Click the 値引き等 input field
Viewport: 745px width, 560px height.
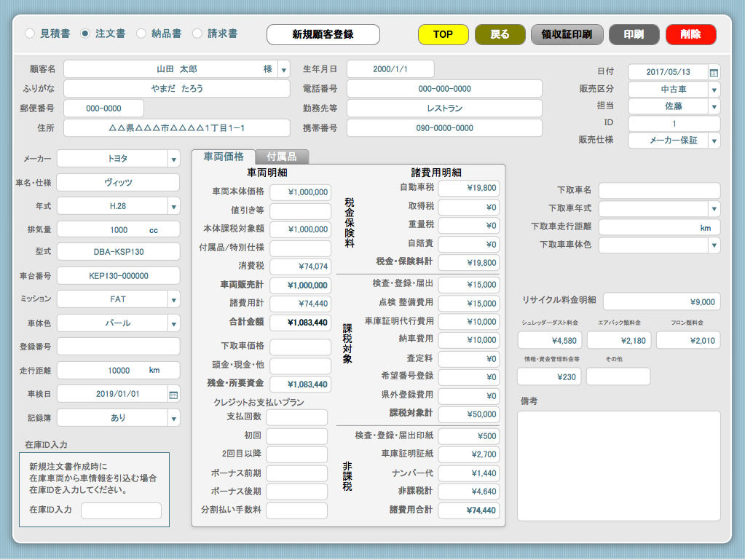pos(300,211)
